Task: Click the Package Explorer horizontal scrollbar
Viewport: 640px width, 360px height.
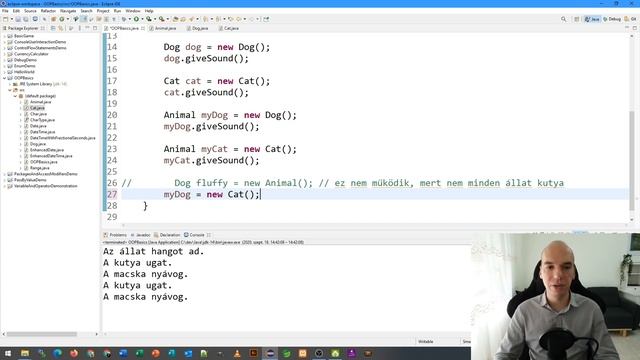Action: (42, 334)
